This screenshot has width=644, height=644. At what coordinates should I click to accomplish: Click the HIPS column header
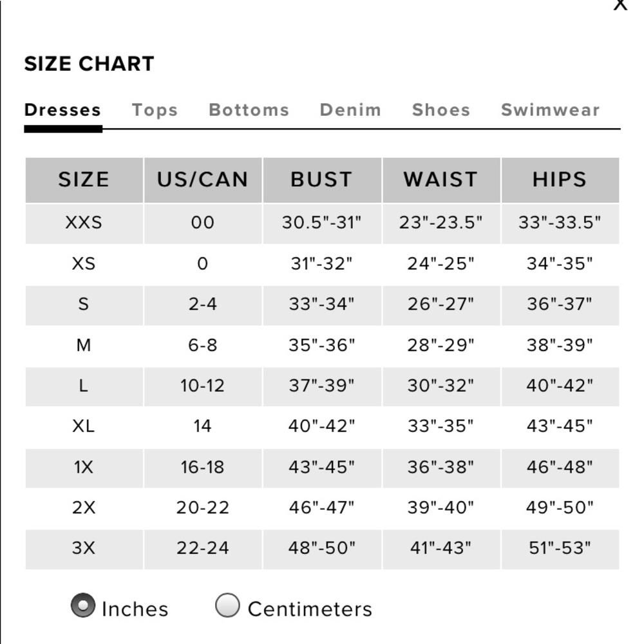(x=560, y=180)
